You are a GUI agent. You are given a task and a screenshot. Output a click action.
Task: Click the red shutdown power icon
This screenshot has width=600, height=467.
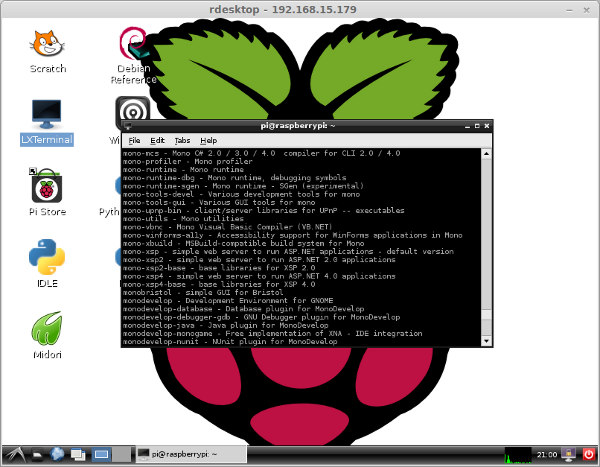pos(589,454)
